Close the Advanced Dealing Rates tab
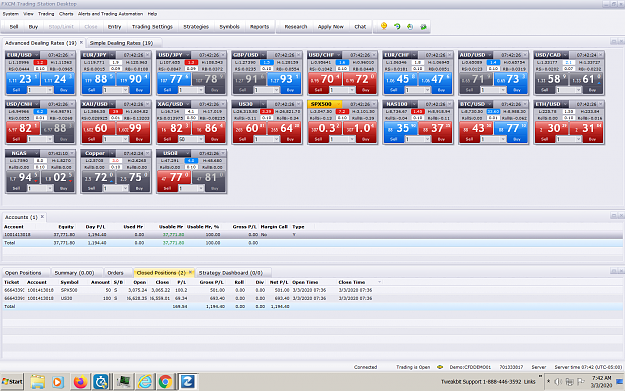 tap(81, 42)
